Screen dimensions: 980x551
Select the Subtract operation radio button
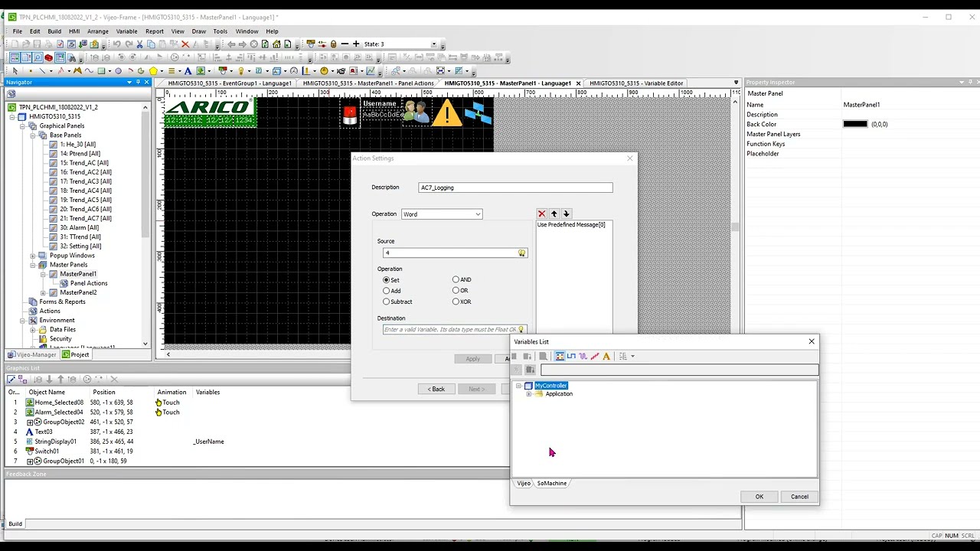click(x=387, y=302)
